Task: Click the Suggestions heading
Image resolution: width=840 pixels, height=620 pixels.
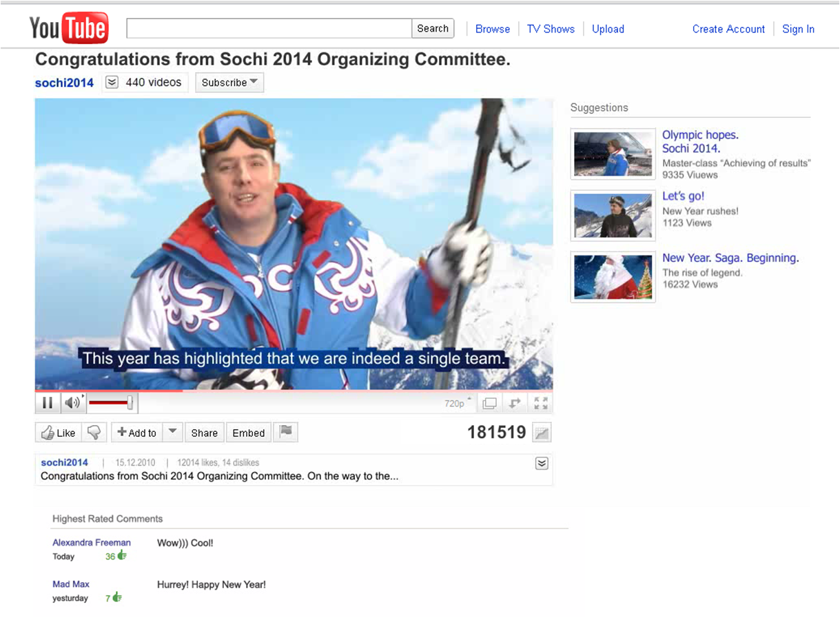Action: pos(600,107)
